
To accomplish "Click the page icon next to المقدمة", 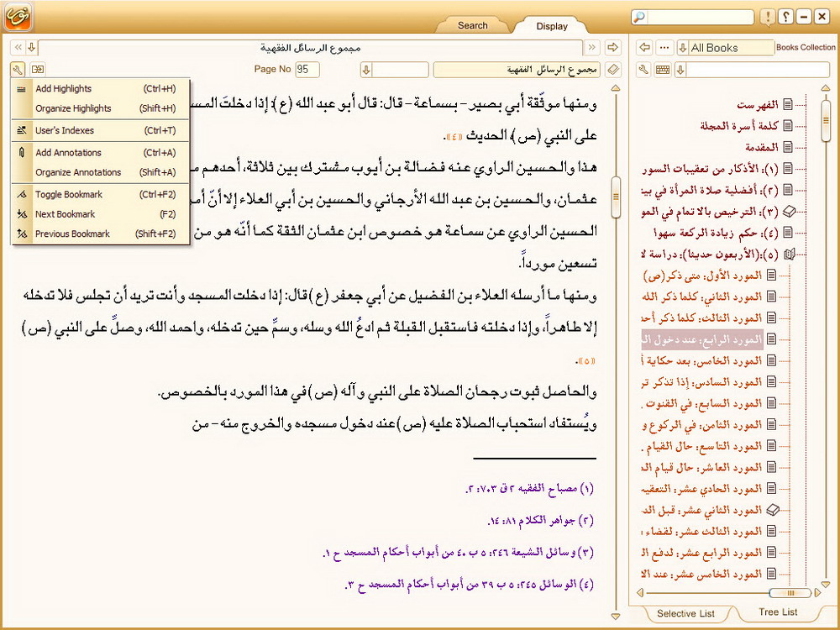I will tap(788, 147).
